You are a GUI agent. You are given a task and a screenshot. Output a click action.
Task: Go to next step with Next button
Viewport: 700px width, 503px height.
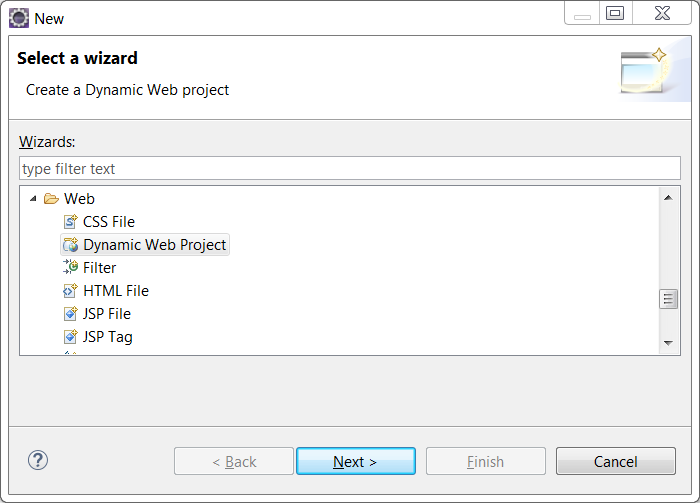356,461
